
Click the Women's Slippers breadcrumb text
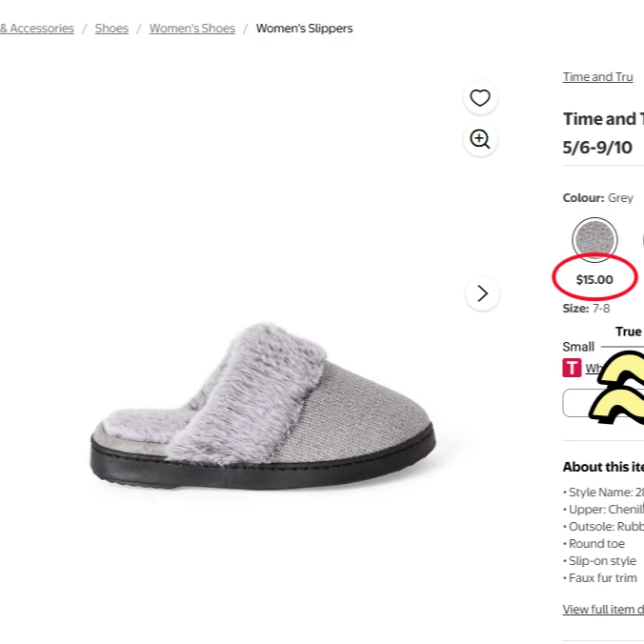pos(304,29)
